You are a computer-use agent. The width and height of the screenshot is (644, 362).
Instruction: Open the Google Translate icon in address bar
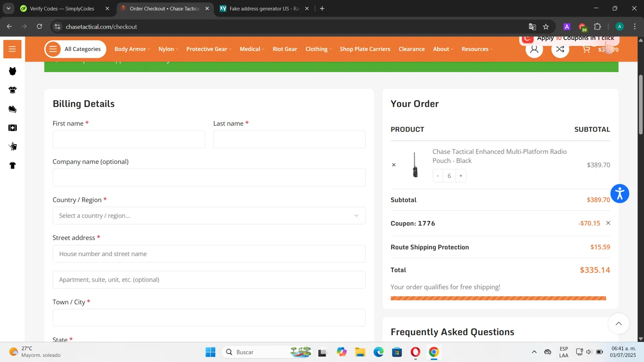pos(532,27)
